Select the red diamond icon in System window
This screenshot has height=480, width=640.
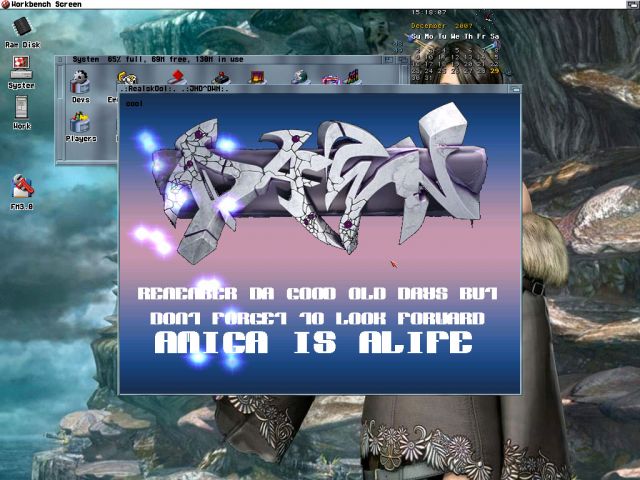click(x=177, y=77)
